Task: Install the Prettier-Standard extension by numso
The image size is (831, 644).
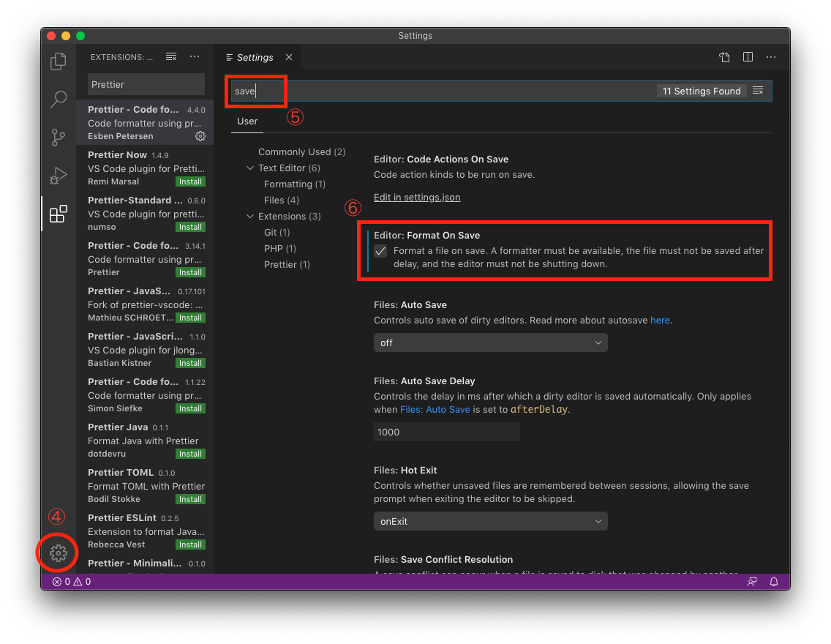Action: 190,227
